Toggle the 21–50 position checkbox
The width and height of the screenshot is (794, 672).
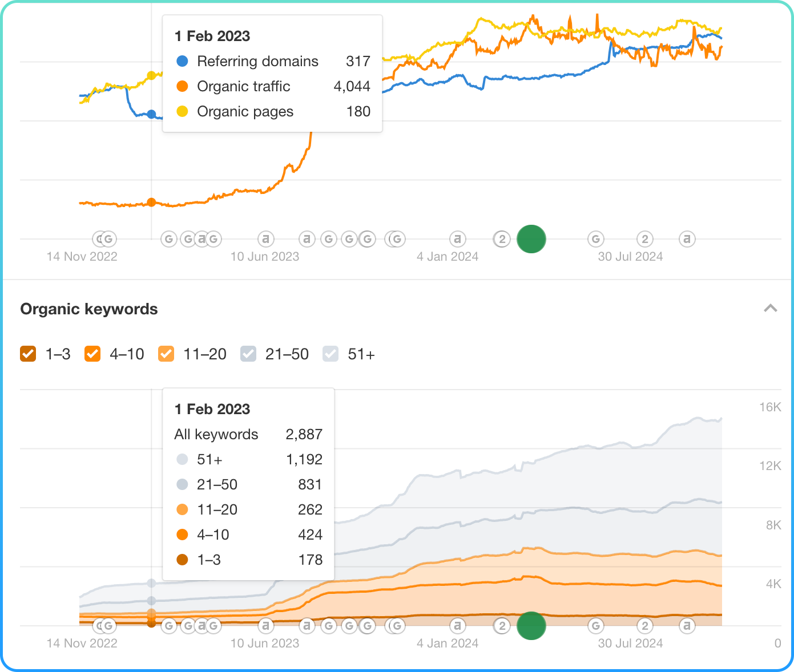click(248, 354)
